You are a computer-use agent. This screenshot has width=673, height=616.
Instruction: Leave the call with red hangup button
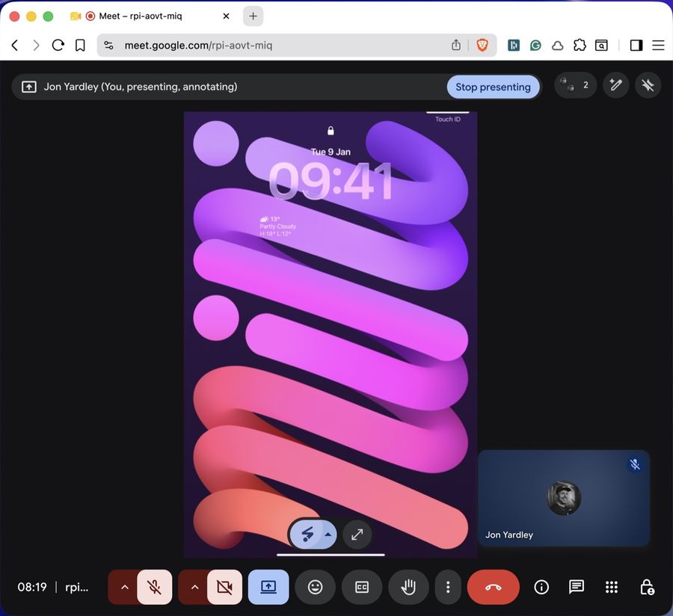[x=494, y=587]
